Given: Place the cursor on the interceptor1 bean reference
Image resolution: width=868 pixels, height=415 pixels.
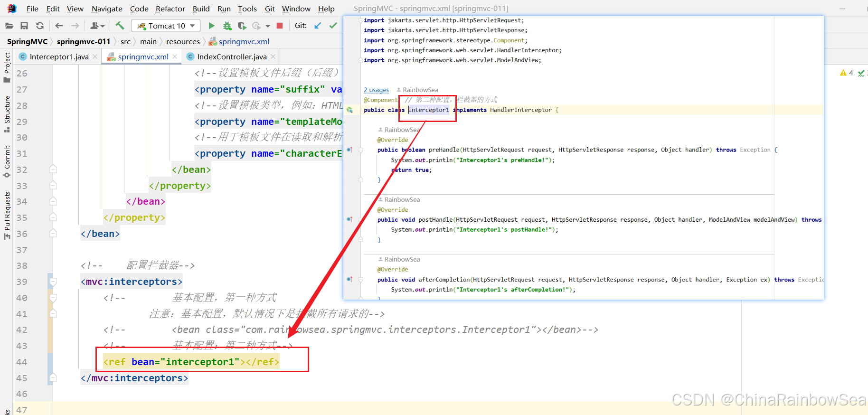Looking at the screenshot, I should coord(200,362).
